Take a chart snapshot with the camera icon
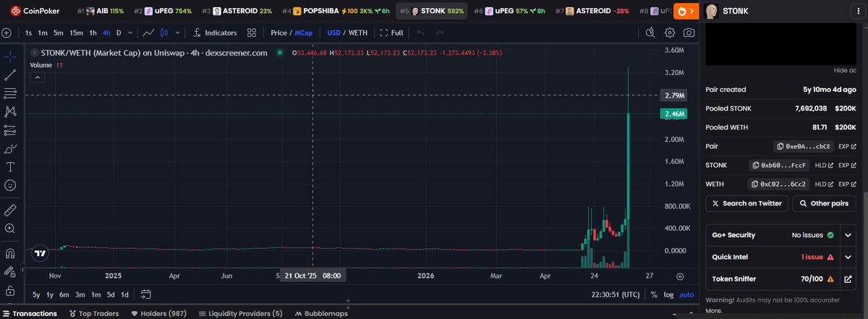The width and height of the screenshot is (868, 319). 689,33
